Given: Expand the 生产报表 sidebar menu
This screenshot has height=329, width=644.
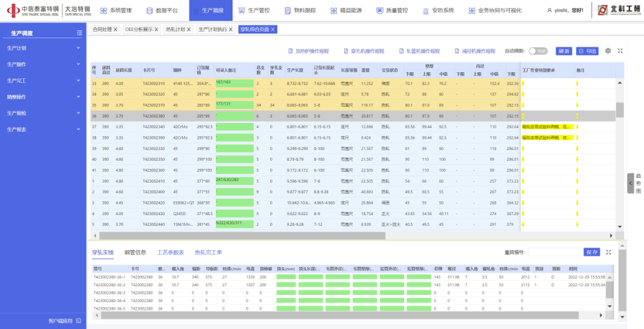Looking at the screenshot, I should (43, 129).
